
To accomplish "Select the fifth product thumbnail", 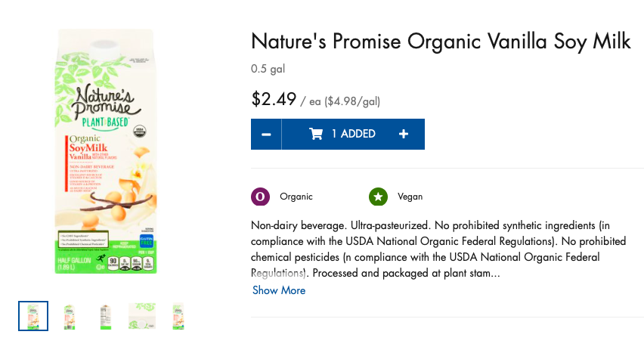I will point(178,316).
